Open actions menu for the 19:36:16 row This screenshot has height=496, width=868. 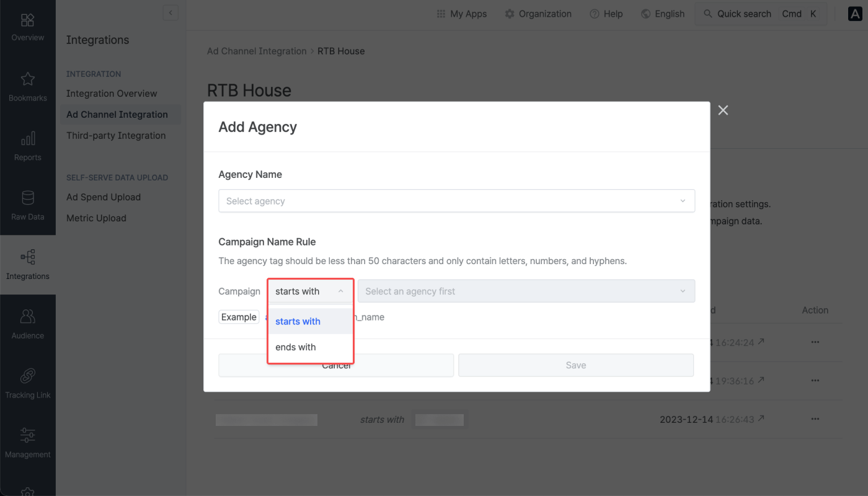[x=815, y=381]
